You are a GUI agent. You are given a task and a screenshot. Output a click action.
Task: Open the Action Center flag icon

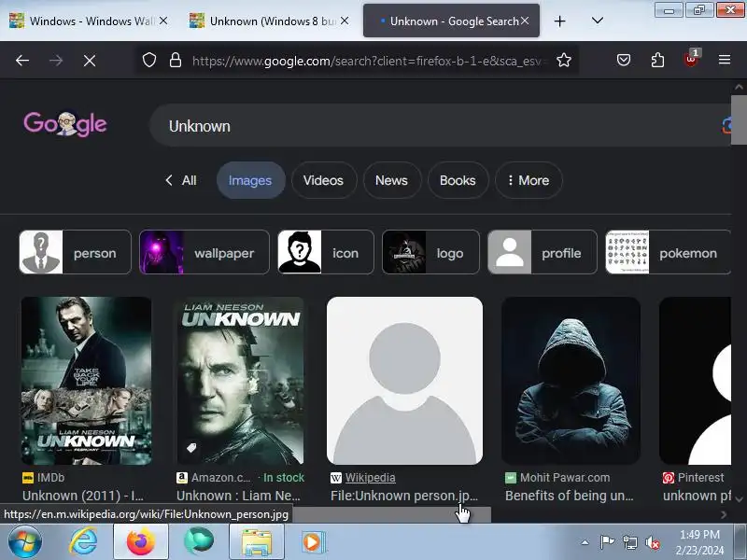coord(607,542)
